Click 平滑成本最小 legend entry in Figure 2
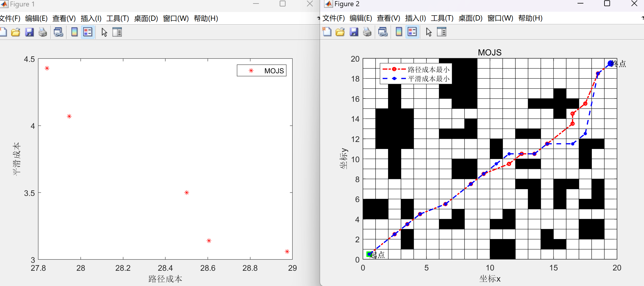The height and width of the screenshot is (286, 644). tap(416, 79)
